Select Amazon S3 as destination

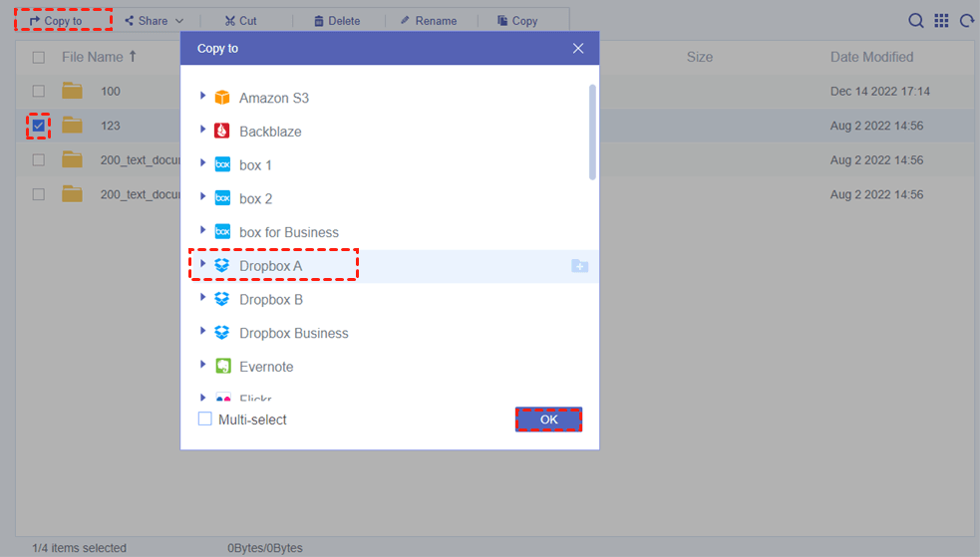tap(274, 98)
